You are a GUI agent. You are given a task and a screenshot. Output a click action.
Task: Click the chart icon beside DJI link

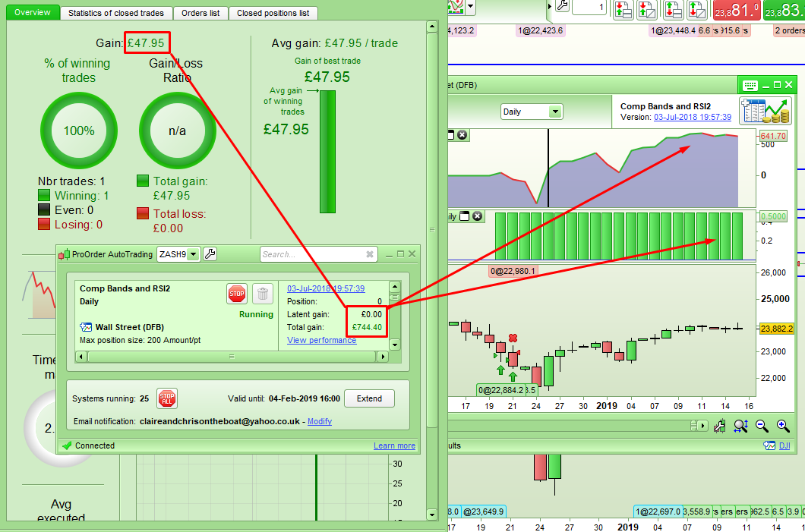[x=769, y=445]
